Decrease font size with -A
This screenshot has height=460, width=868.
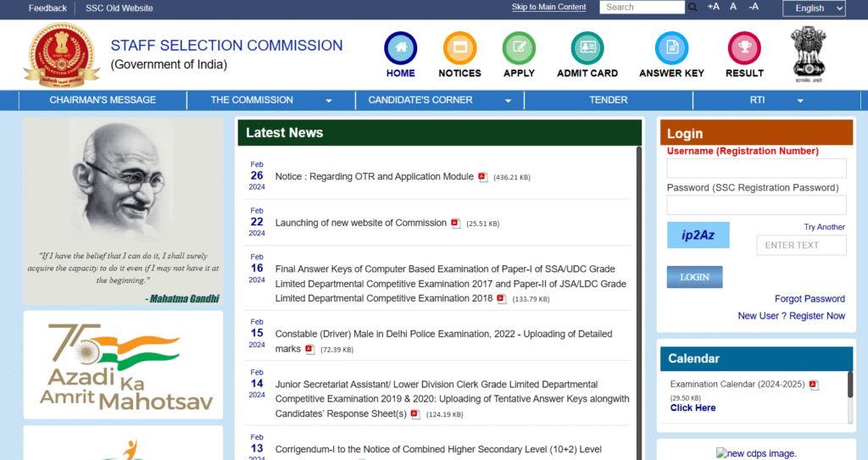click(754, 7)
